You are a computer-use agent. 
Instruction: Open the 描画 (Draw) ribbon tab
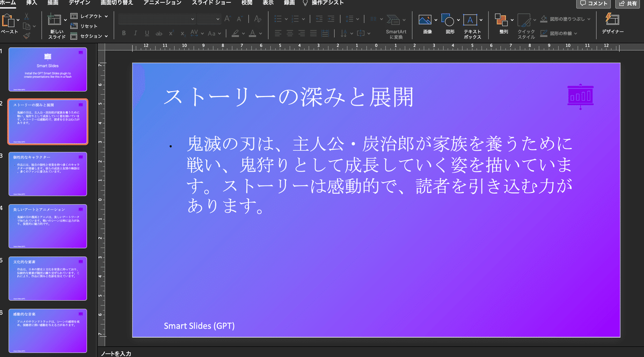(x=53, y=3)
